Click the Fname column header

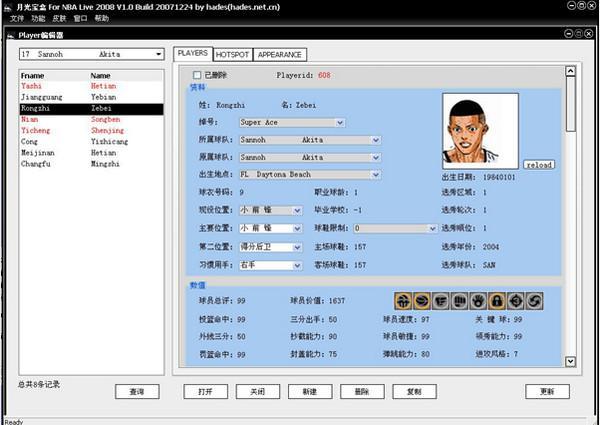coord(33,76)
